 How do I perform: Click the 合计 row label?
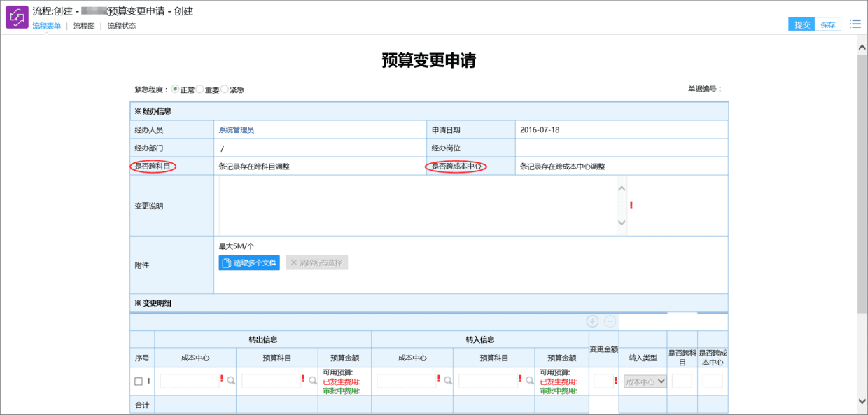[142, 405]
